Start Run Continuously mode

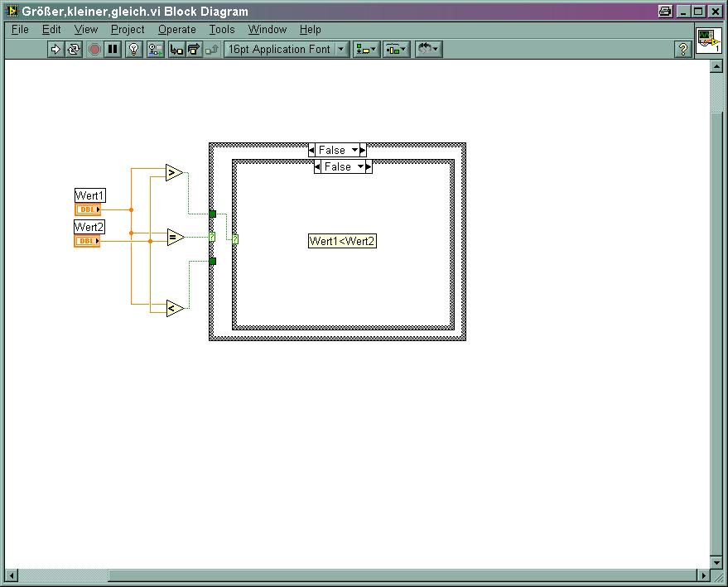pos(74,50)
